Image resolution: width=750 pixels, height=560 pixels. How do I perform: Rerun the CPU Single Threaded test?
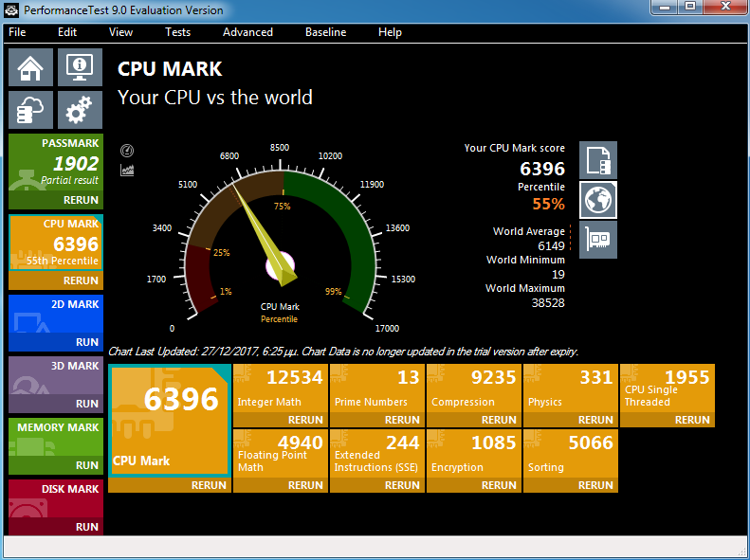pos(668,420)
